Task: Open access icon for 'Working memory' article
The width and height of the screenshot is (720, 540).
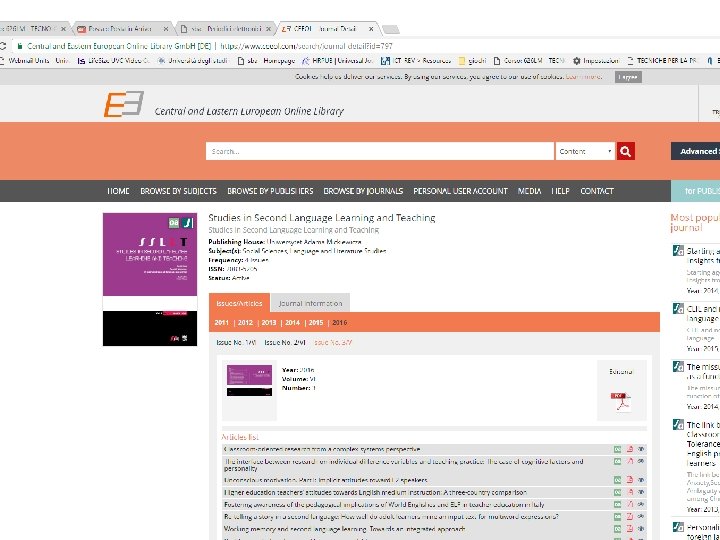Action: (618, 529)
